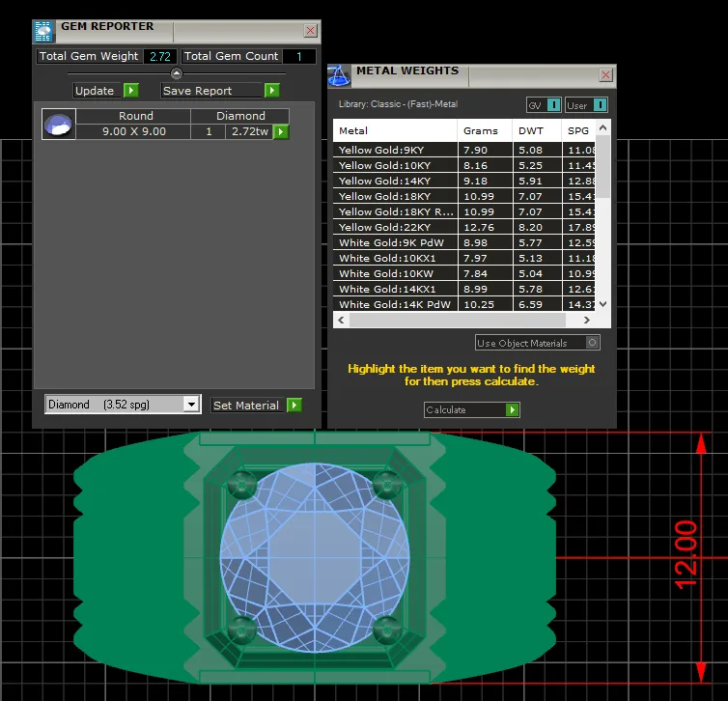
Task: Click the 2.72tw weight cell
Action: (x=250, y=131)
